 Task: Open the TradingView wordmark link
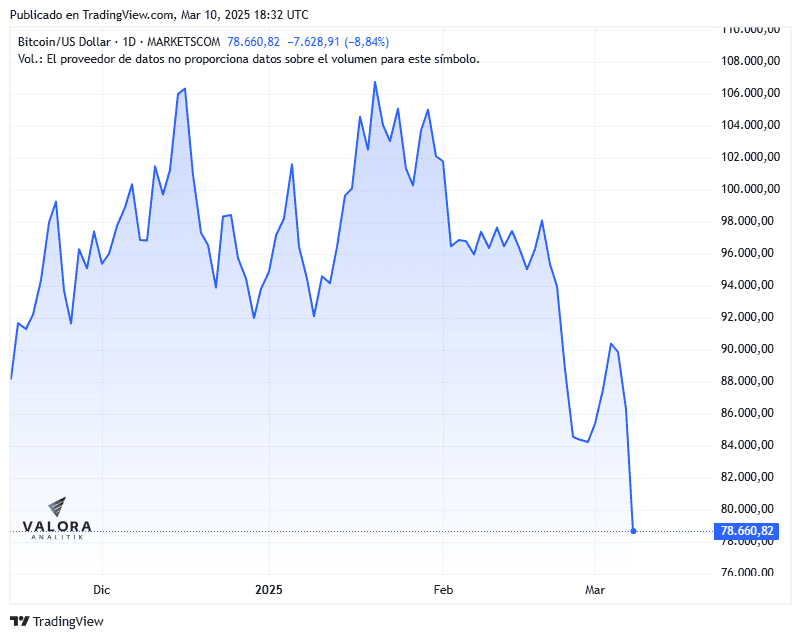click(x=68, y=622)
